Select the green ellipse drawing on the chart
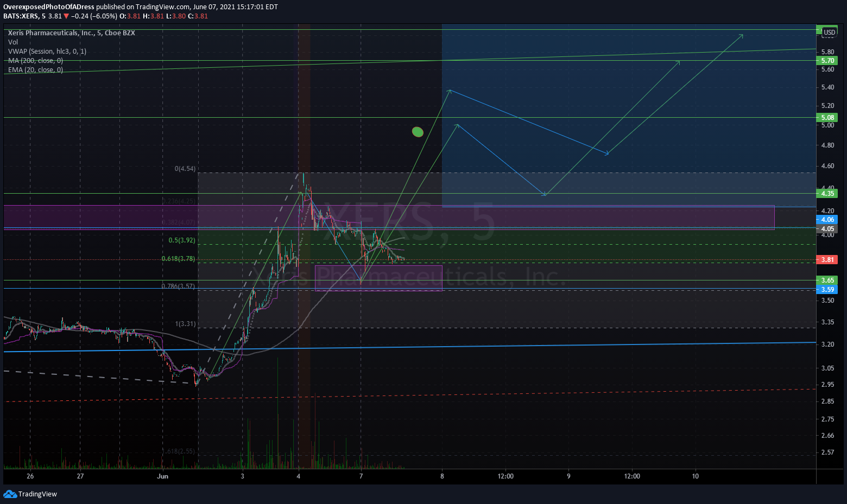 (418, 132)
